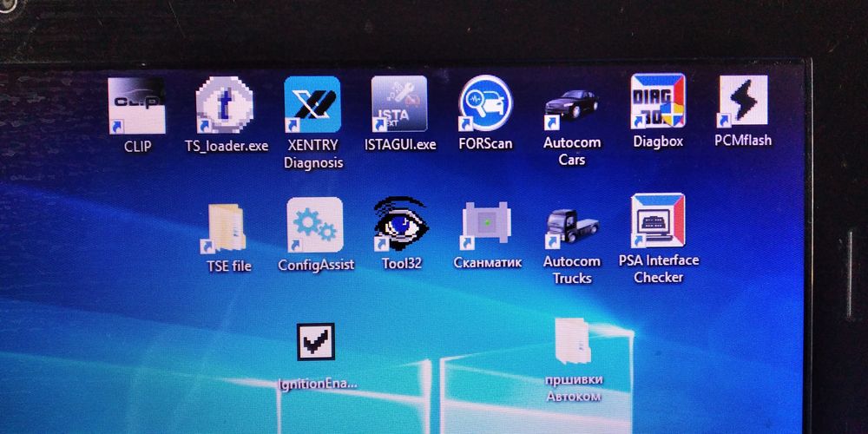The width and height of the screenshot is (868, 434).
Task: Open the XENTRY Diagnosis icon
Action: coord(312,104)
